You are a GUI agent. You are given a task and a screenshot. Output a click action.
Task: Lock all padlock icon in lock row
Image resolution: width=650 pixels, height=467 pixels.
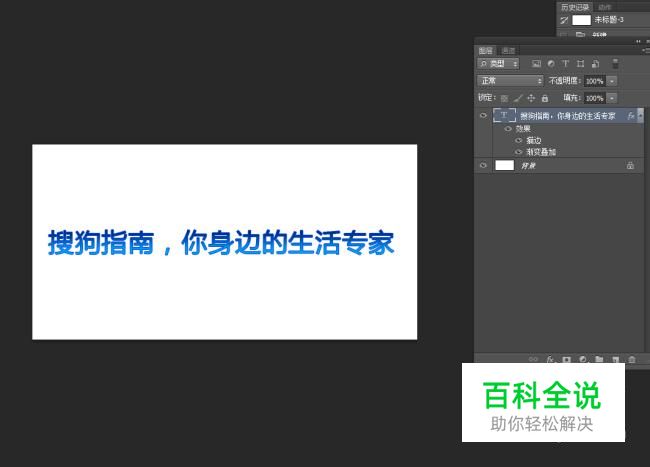click(x=545, y=98)
